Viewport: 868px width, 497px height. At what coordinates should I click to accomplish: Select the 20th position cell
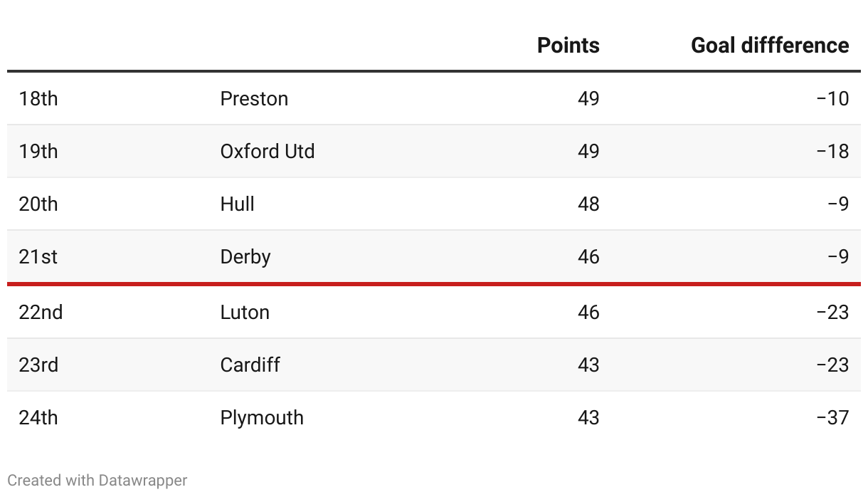click(38, 204)
